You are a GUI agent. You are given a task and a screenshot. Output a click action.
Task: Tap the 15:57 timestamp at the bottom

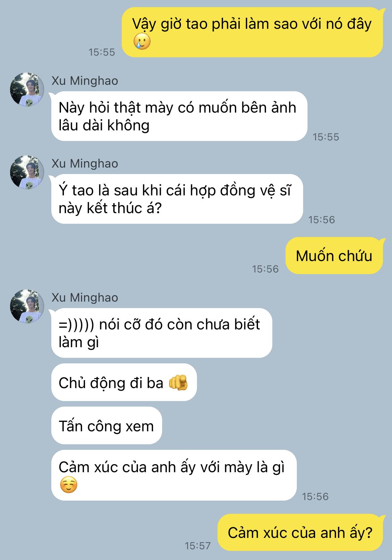[x=198, y=546]
